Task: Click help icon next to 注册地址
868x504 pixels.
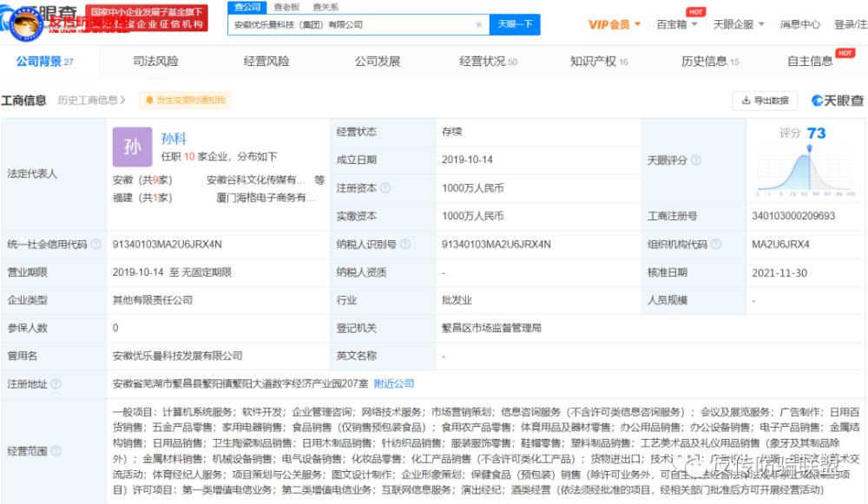Action: pos(56,384)
